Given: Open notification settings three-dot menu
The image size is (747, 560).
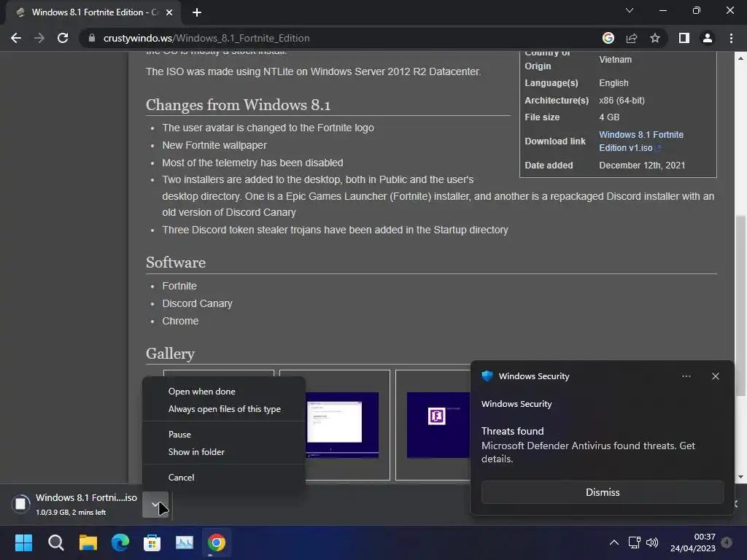Looking at the screenshot, I should pos(686,376).
